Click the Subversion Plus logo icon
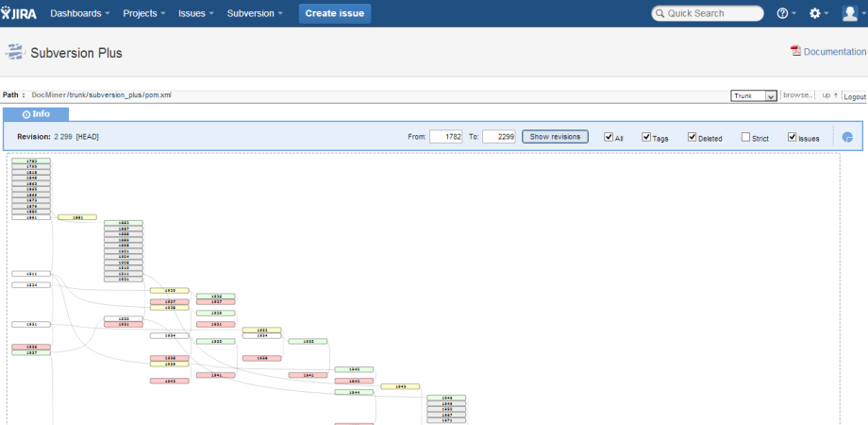Screen dimensions: 868x425 click(x=14, y=52)
